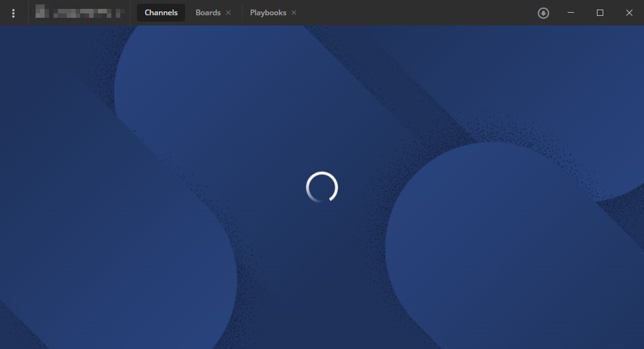Open the three-dot main menu
The width and height of the screenshot is (644, 349).
[x=13, y=13]
